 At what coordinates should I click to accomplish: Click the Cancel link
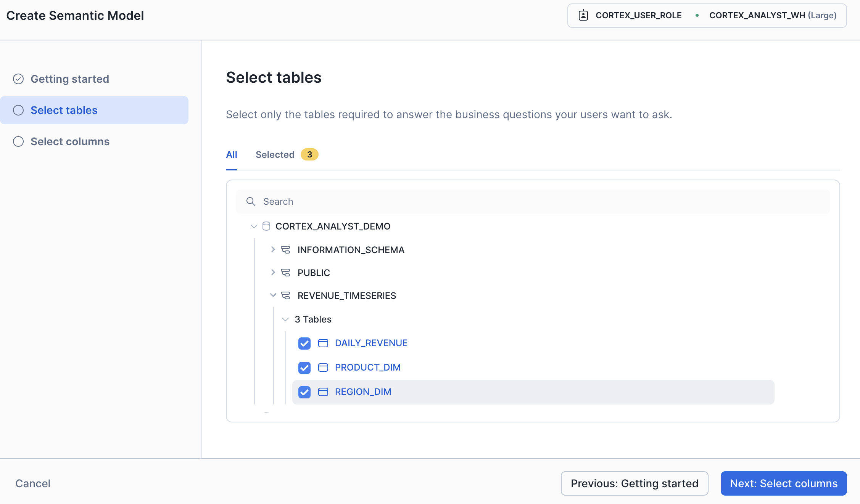(33, 483)
